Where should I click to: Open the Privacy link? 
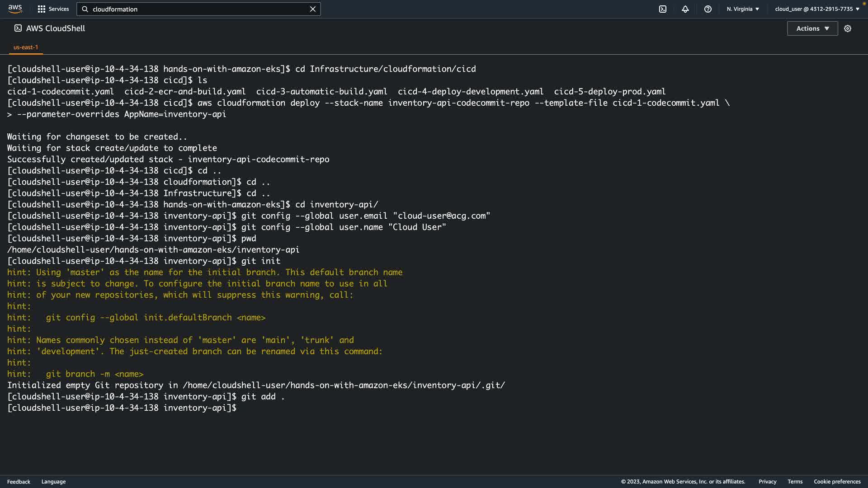pyautogui.click(x=767, y=482)
